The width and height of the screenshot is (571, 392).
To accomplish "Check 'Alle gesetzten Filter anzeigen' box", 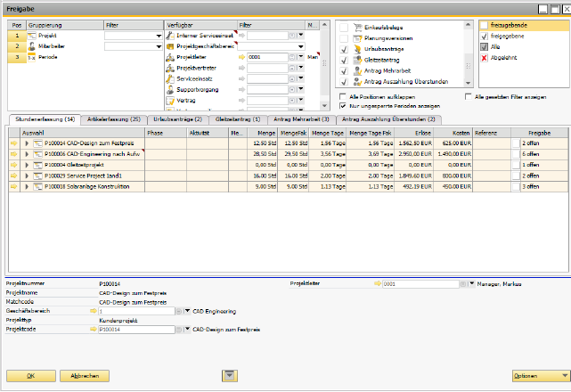I will (469, 95).
